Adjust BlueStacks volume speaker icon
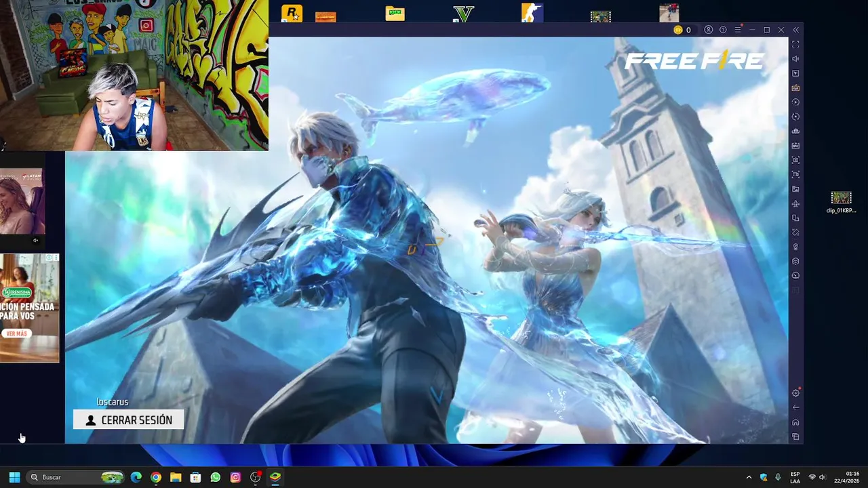The image size is (868, 488). click(x=796, y=59)
